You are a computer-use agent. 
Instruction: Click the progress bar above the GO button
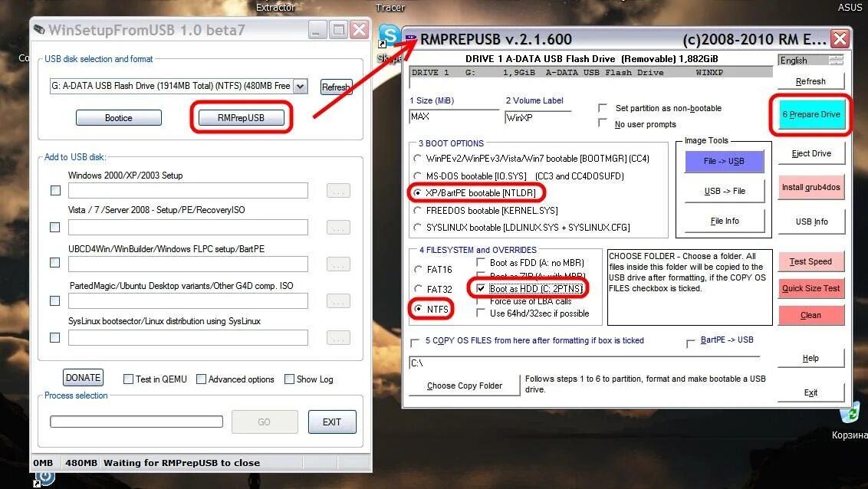point(136,422)
